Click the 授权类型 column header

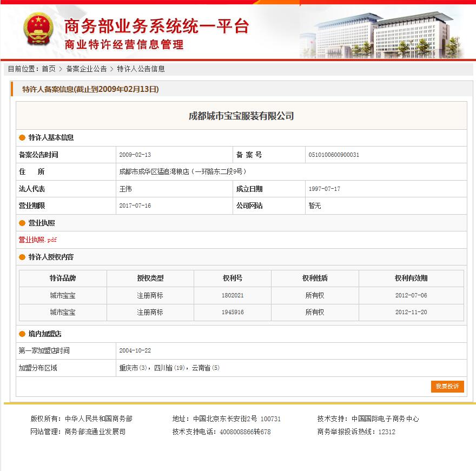pyautogui.click(x=150, y=278)
